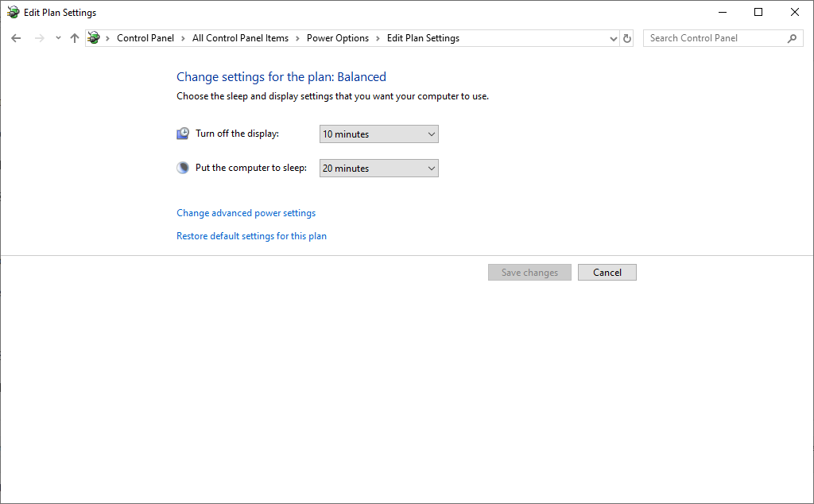Click the Forward navigation arrow
Screen dimensions: 814x504
pos(40,38)
